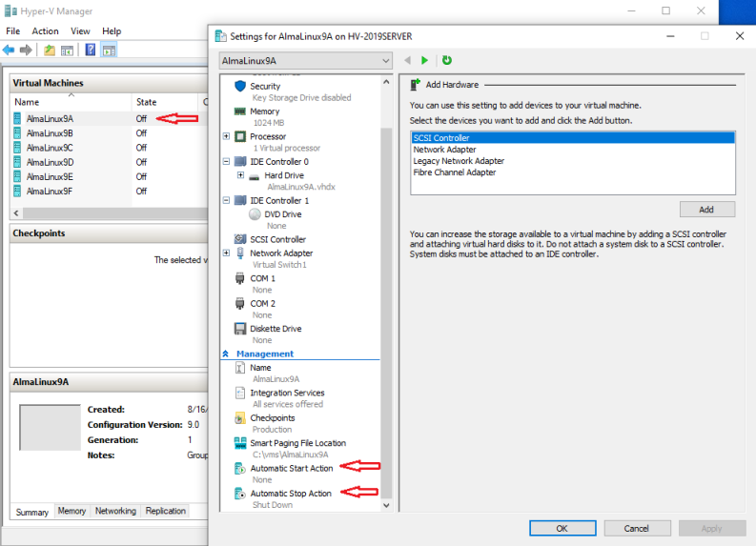Collapse the Management section chevron
Screen dimensions: 756x546
tap(225, 354)
